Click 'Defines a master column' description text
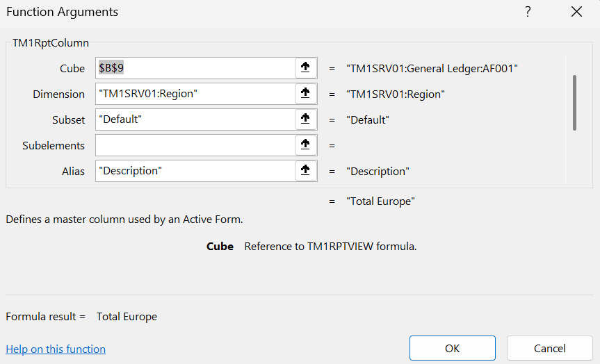This screenshot has width=600, height=364. (124, 219)
